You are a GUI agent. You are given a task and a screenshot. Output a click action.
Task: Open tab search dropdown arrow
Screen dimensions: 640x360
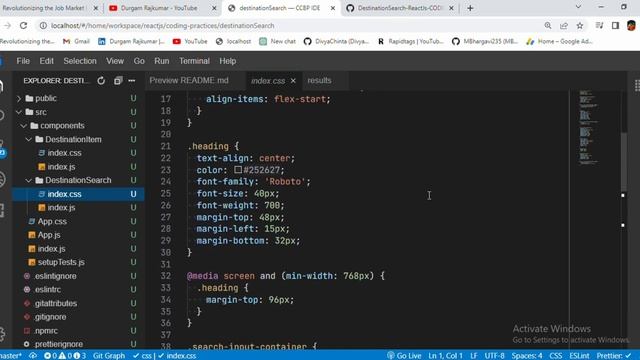coord(578,7)
